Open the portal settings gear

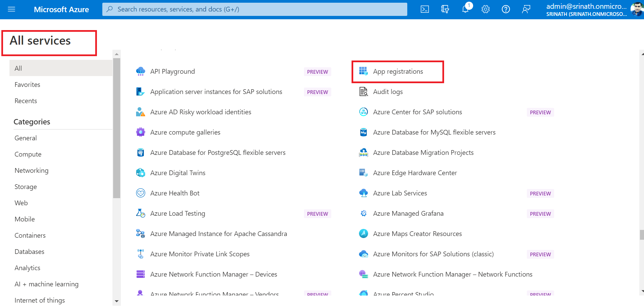pyautogui.click(x=485, y=9)
